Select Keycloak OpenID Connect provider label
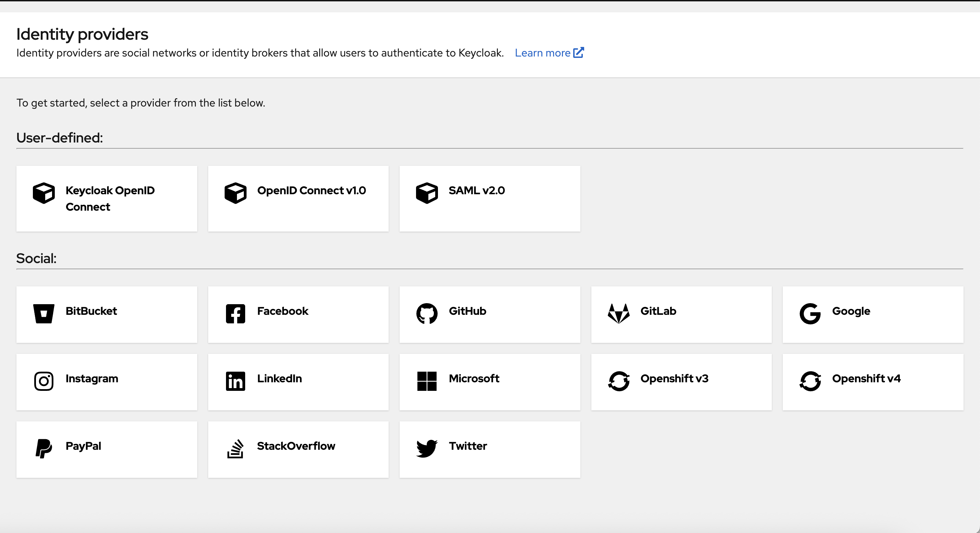The image size is (980, 533). 110,199
